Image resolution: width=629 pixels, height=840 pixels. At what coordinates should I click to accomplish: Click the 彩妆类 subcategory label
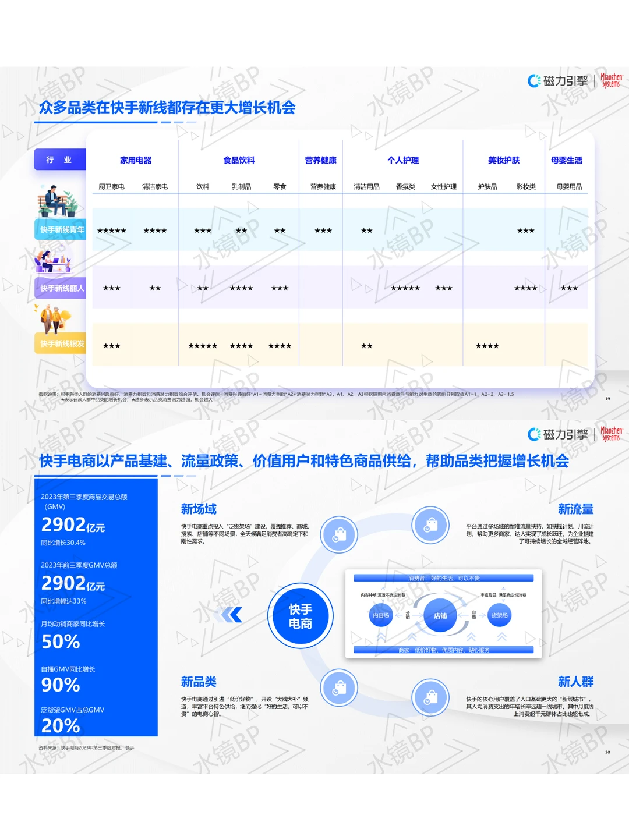(526, 187)
